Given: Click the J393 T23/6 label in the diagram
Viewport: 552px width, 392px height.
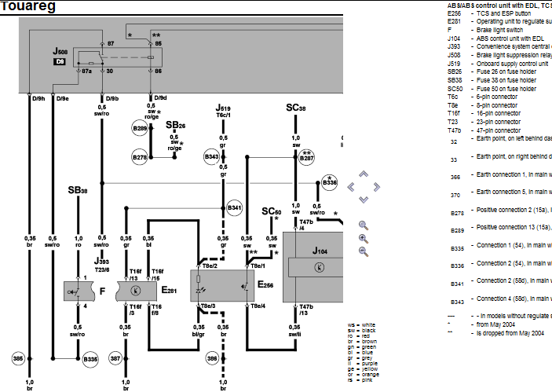Looking at the screenshot, I should [x=102, y=266].
